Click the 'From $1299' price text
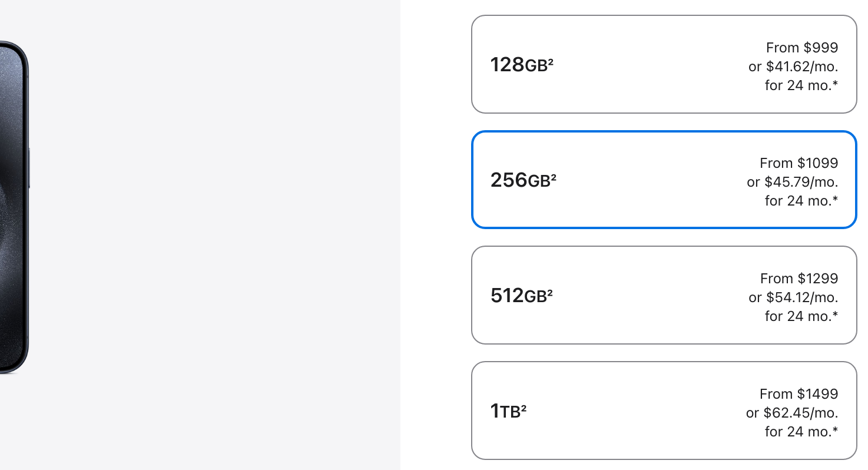The image size is (868, 470). (799, 279)
